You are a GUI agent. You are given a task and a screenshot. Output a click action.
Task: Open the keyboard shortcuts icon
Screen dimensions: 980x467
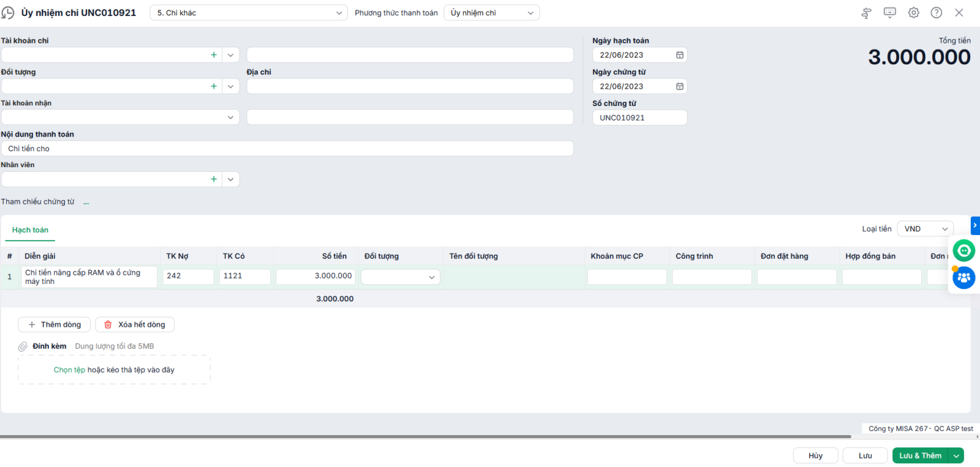point(890,13)
